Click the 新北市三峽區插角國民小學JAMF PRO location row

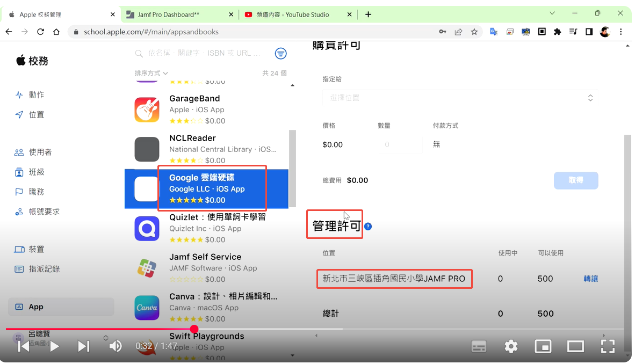coord(460,279)
